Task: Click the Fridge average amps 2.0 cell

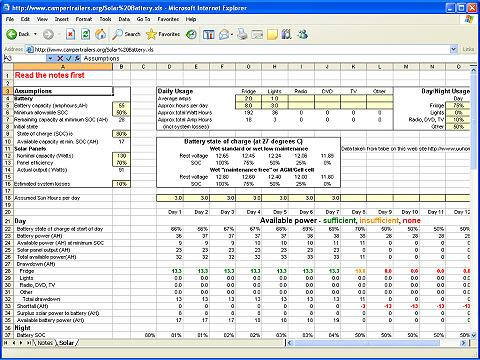Action: pos(249,98)
